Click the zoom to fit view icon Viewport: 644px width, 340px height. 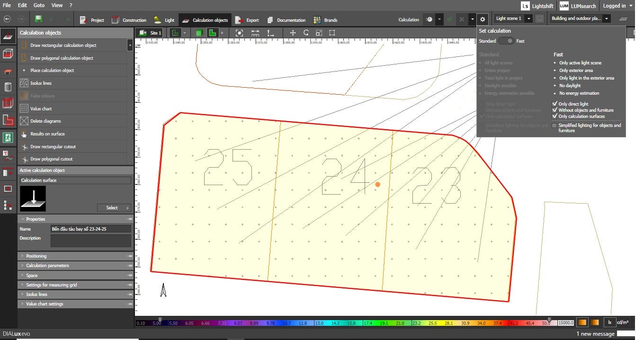coord(240,33)
